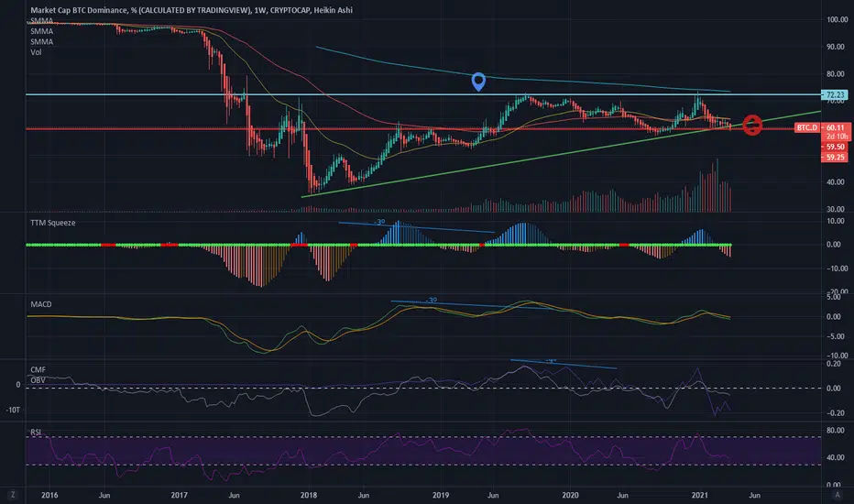
Task: Select the red horizontal line at 60.11
Action: 410,128
